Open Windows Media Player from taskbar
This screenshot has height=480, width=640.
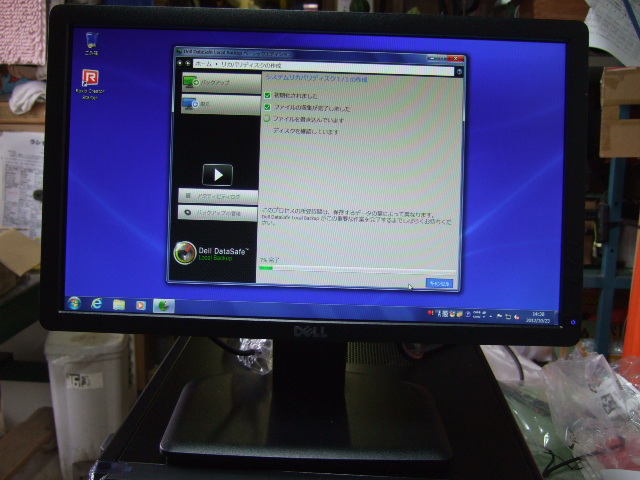point(141,305)
